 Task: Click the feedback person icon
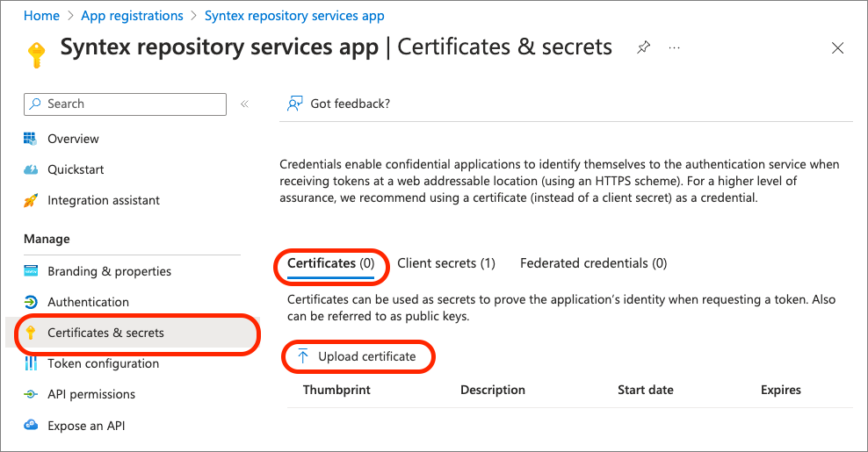pyautogui.click(x=294, y=104)
